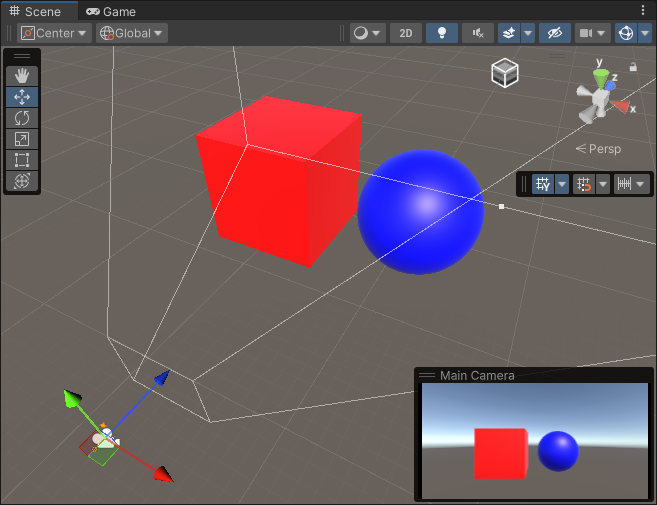This screenshot has width=657, height=505.
Task: Select the Rotate tool
Action: 22,118
